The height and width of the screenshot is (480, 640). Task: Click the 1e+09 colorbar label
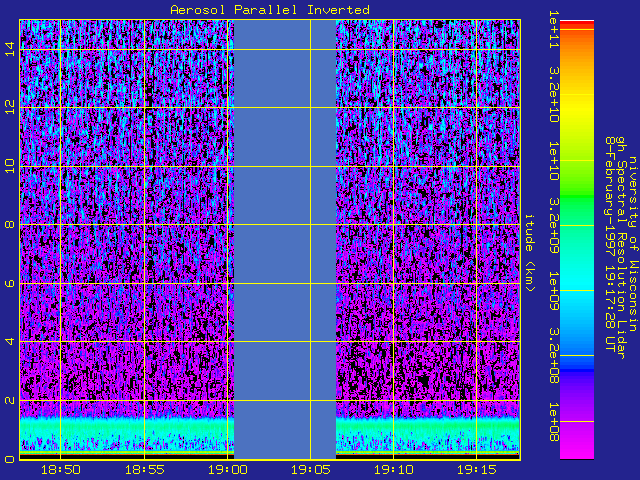553,291
